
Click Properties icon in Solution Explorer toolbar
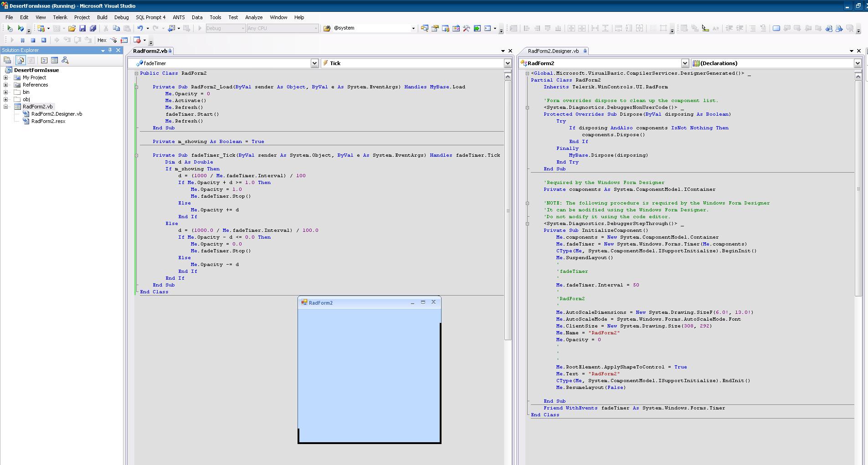click(7, 60)
